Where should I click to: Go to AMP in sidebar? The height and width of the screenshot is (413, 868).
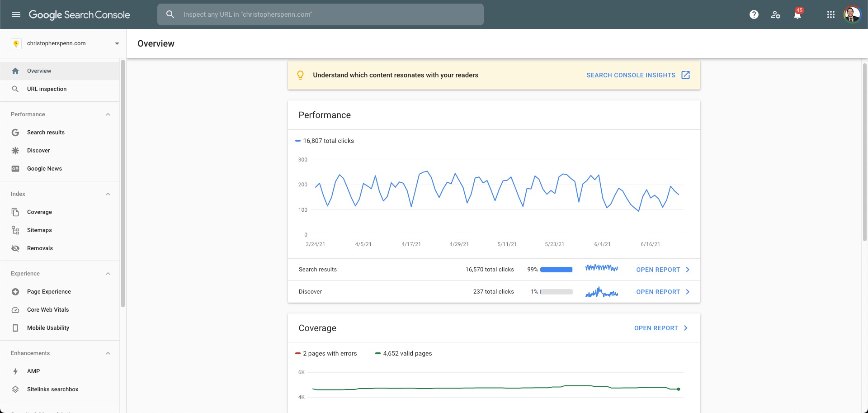coord(60,371)
